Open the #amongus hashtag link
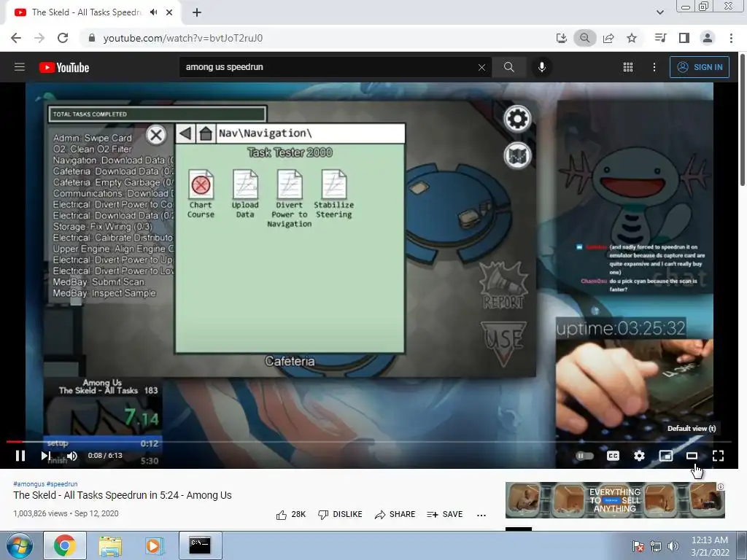Screen dimensions: 747x560 (x=28, y=484)
